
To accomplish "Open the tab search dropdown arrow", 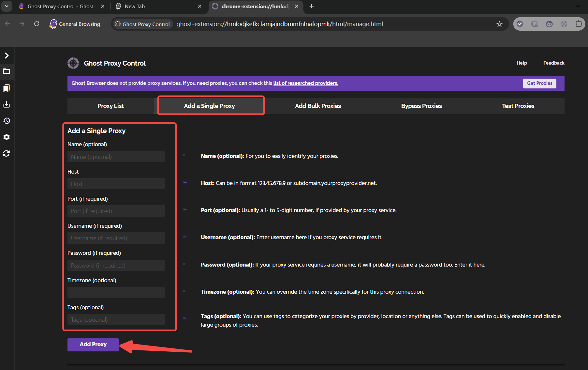I will tap(7, 6).
